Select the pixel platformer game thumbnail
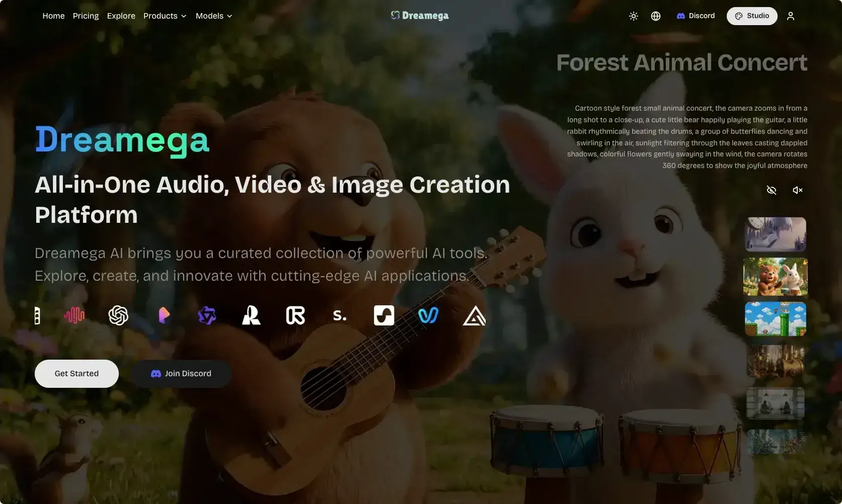The height and width of the screenshot is (504, 842). pos(775,319)
